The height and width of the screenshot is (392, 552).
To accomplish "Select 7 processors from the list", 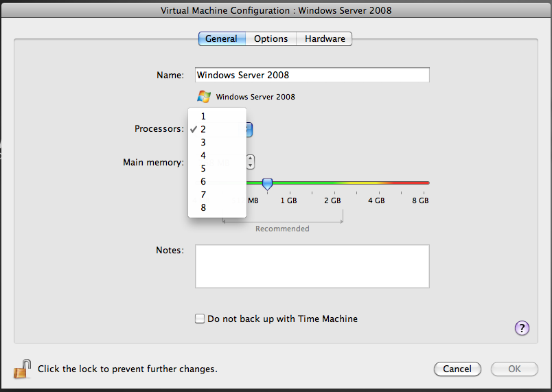I will click(217, 194).
